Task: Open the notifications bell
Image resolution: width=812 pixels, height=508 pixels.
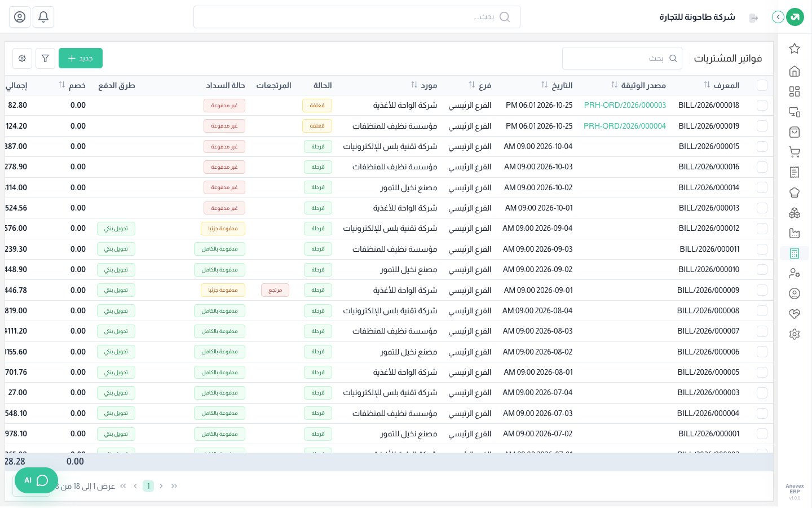Action: pyautogui.click(x=43, y=17)
